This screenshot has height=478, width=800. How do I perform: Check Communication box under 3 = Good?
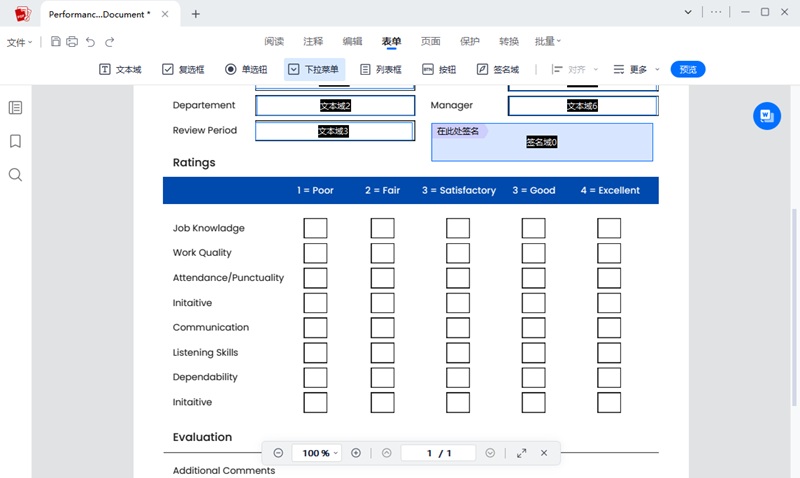coord(533,328)
